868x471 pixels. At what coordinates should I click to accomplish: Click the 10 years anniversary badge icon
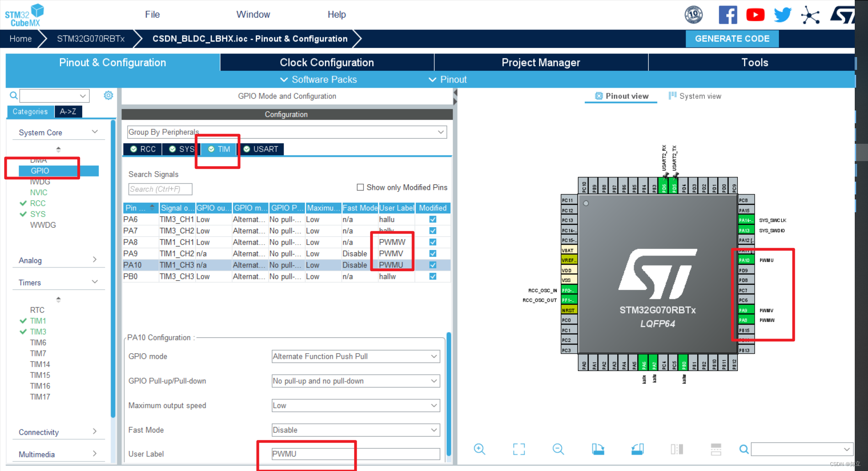click(x=693, y=15)
